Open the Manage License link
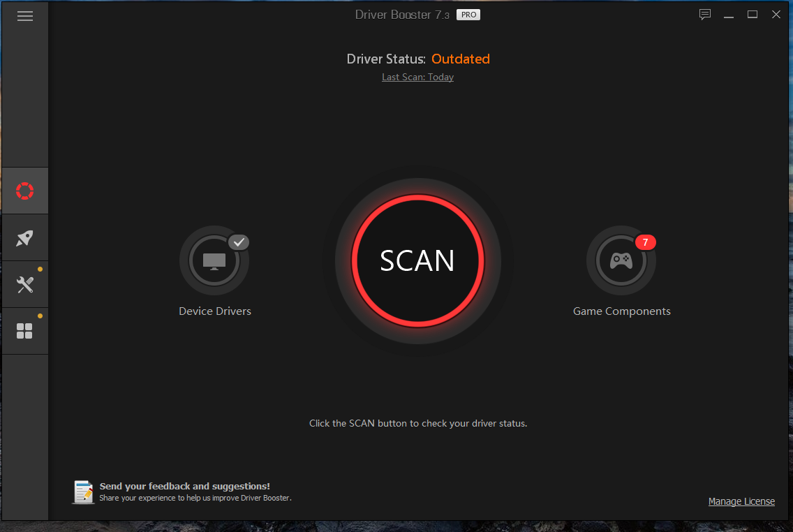 741,501
